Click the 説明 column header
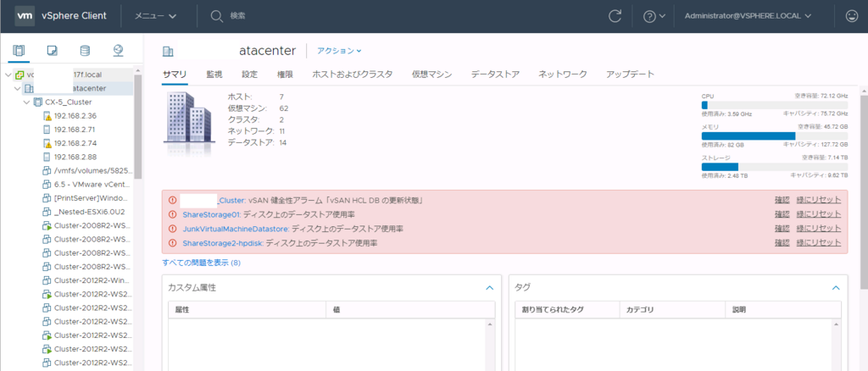The image size is (868, 371). (x=782, y=310)
